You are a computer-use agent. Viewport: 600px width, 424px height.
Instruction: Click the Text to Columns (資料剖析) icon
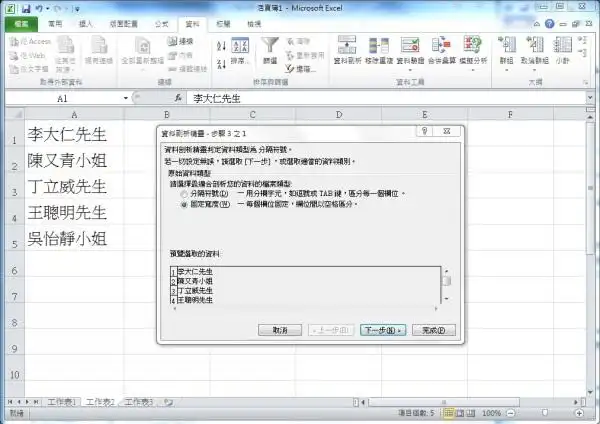(347, 45)
